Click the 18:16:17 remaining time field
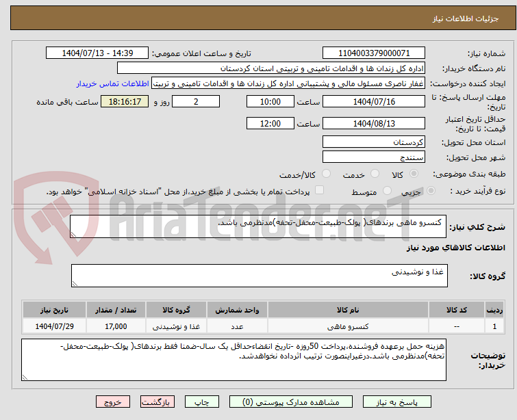The image size is (517, 420). tap(125, 101)
